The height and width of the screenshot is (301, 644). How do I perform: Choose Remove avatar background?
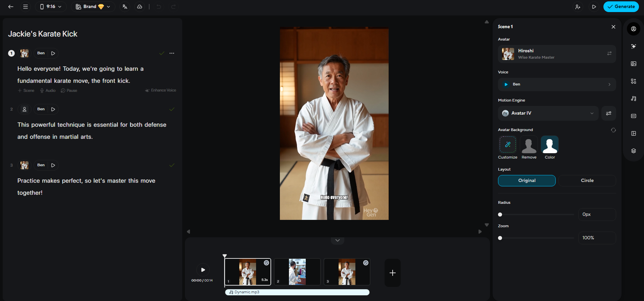(529, 144)
